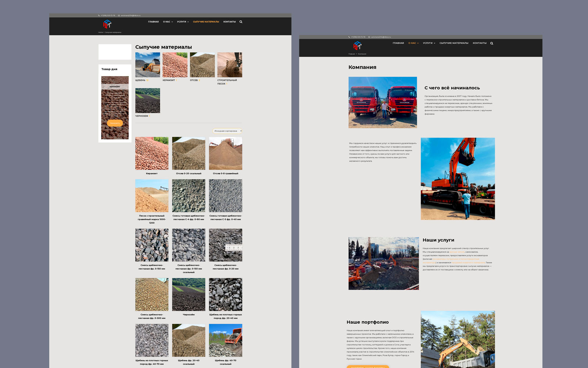Screen dimensions: 588x368
Task: Click ЩЕБЕНЬ category label
Action: 140,80
